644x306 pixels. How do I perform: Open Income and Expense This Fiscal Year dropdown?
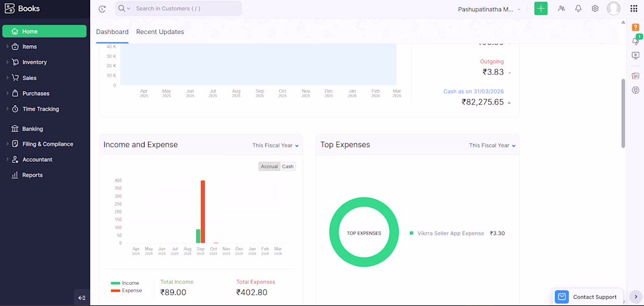(275, 145)
